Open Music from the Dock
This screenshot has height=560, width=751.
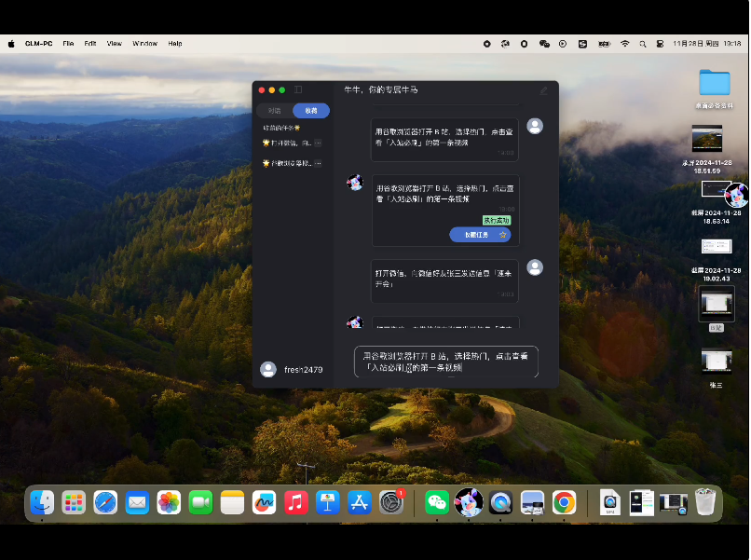coord(296,502)
